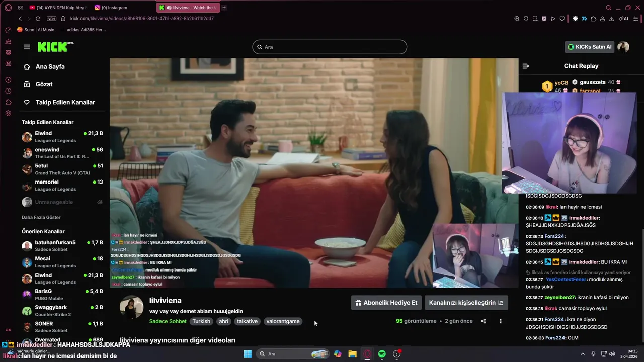Open the Windows Start menu
The height and width of the screenshot is (362, 644).
(x=248, y=354)
